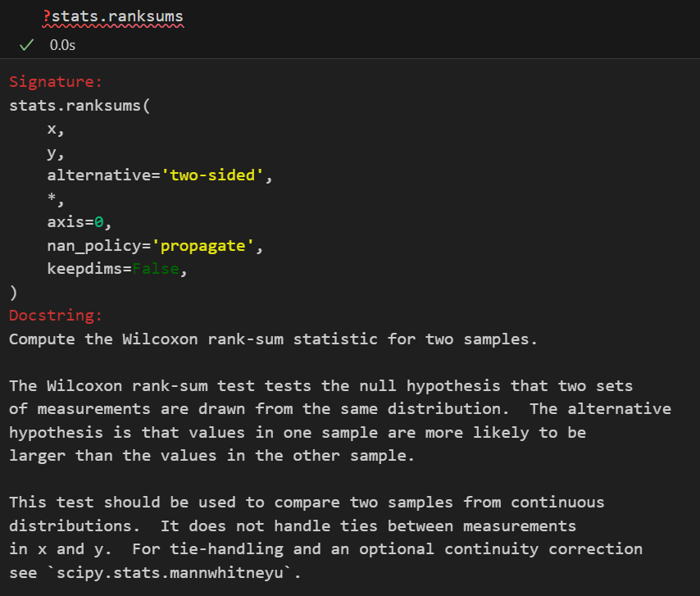Click the 'stats.ranksums(' signature line

80,106
